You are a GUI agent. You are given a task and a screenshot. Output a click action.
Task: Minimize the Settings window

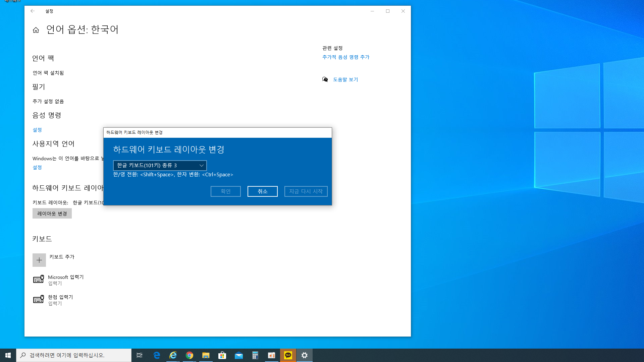[x=372, y=11]
